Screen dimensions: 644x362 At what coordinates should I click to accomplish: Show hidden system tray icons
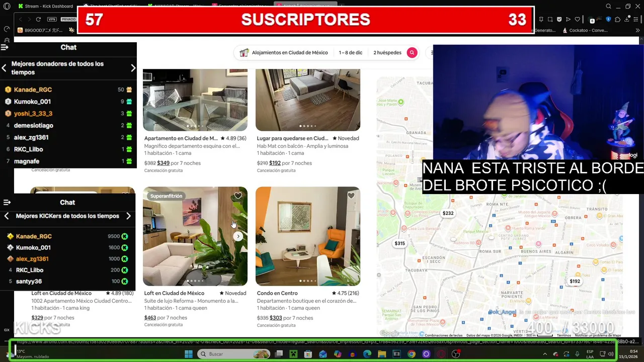[x=545, y=354]
